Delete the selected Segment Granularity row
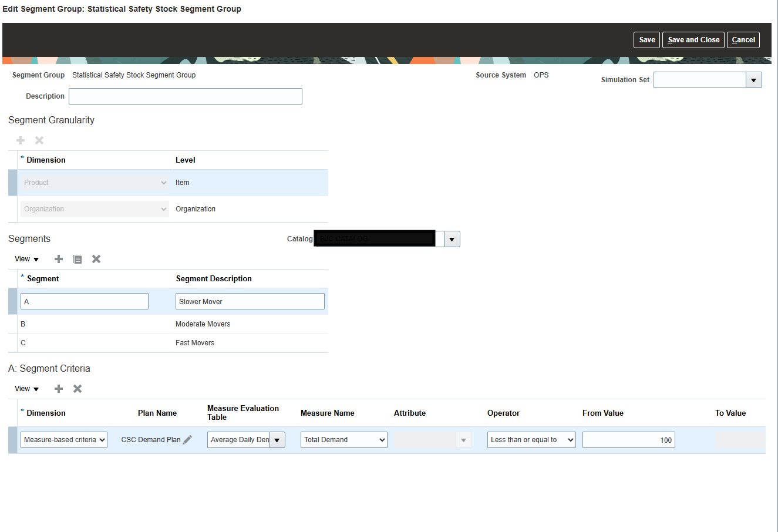778x532 pixels. tap(39, 140)
